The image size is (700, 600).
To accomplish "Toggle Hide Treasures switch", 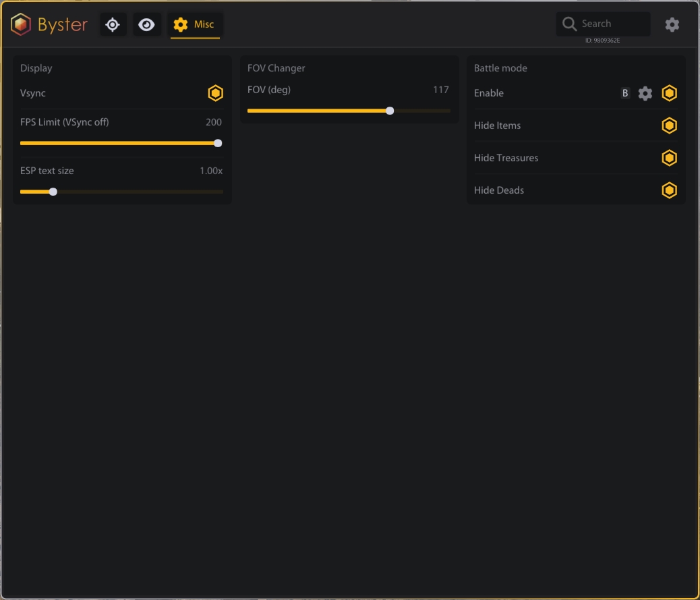I will point(669,158).
